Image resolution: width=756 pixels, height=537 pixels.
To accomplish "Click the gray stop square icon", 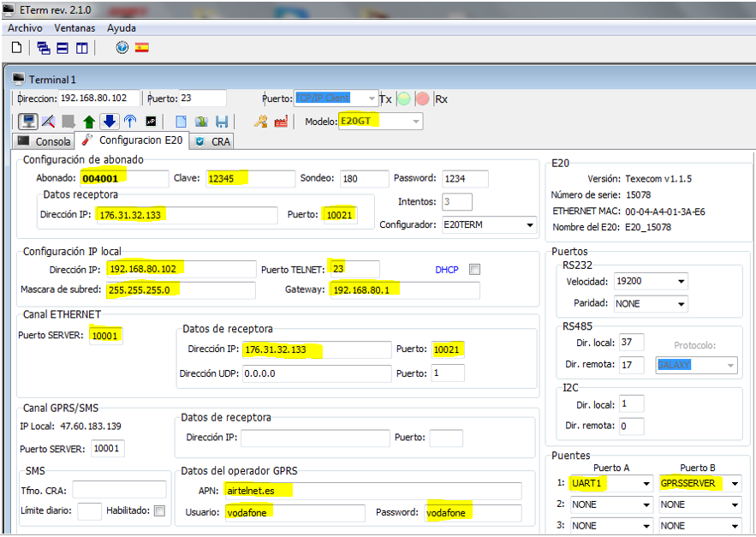I will point(68,121).
